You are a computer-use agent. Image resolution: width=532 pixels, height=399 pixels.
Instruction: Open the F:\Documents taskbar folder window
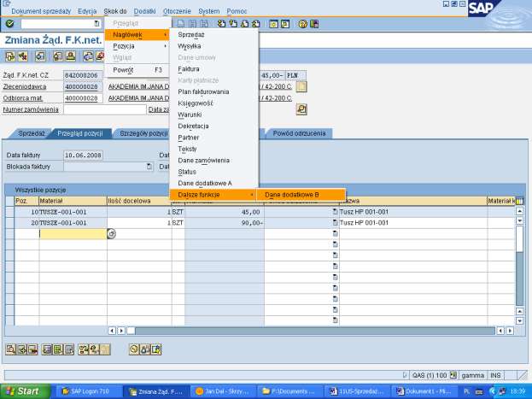pyautogui.click(x=289, y=391)
